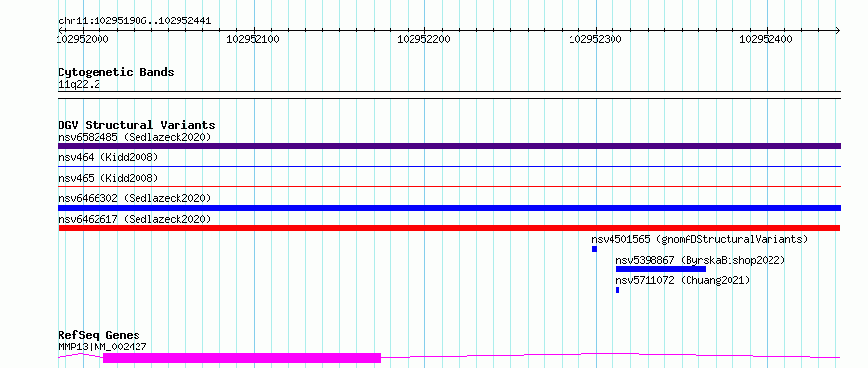Select the 11q22.2 band label

[x=79, y=84]
